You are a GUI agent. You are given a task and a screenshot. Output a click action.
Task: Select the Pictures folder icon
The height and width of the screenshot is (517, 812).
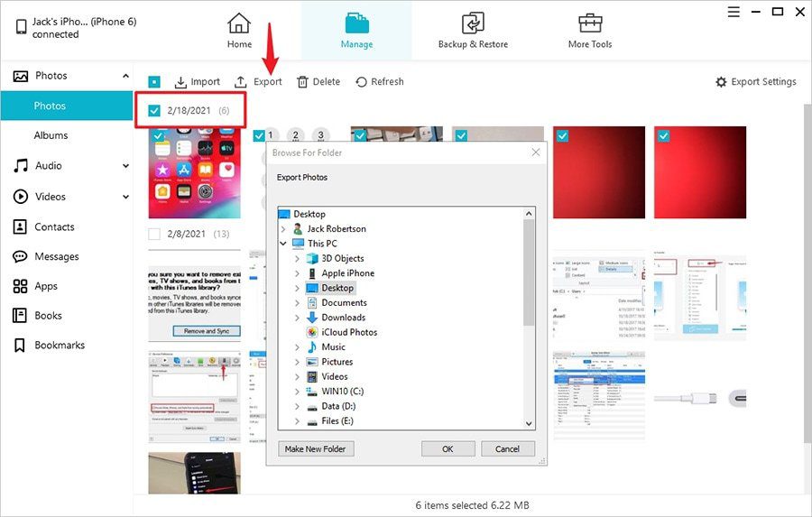tap(312, 362)
